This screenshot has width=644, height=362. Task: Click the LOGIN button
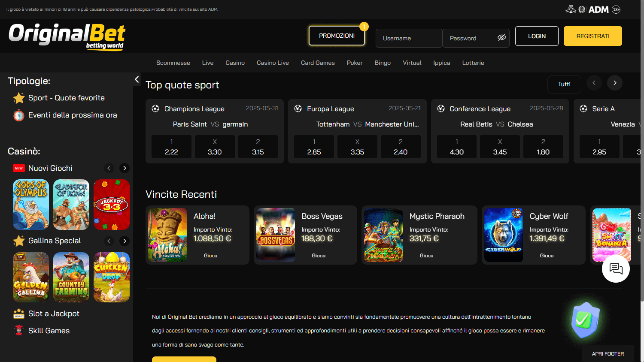[x=537, y=36]
